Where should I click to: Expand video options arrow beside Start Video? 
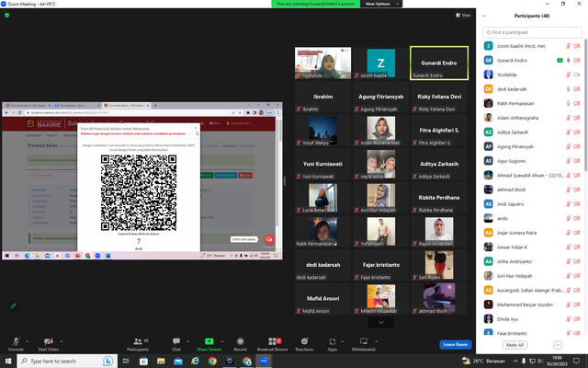pos(62,341)
